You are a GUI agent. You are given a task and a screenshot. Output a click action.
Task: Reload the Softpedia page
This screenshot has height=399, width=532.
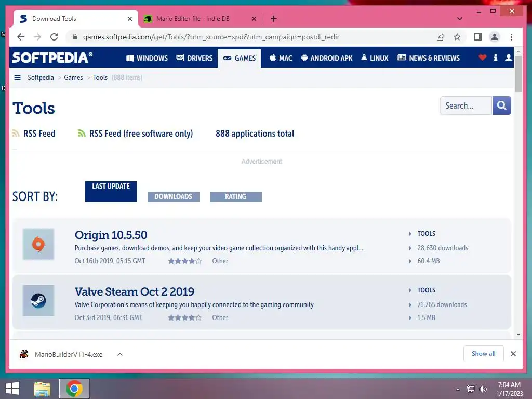[x=54, y=37]
